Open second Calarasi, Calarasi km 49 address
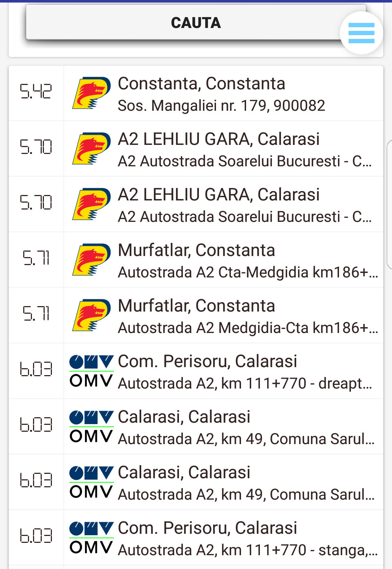This screenshot has height=569, width=392. [x=246, y=495]
